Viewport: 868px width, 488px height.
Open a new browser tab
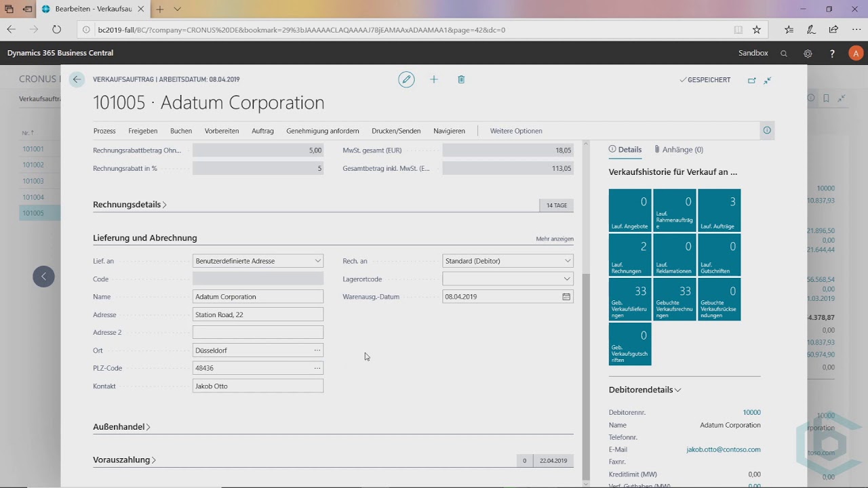click(160, 9)
